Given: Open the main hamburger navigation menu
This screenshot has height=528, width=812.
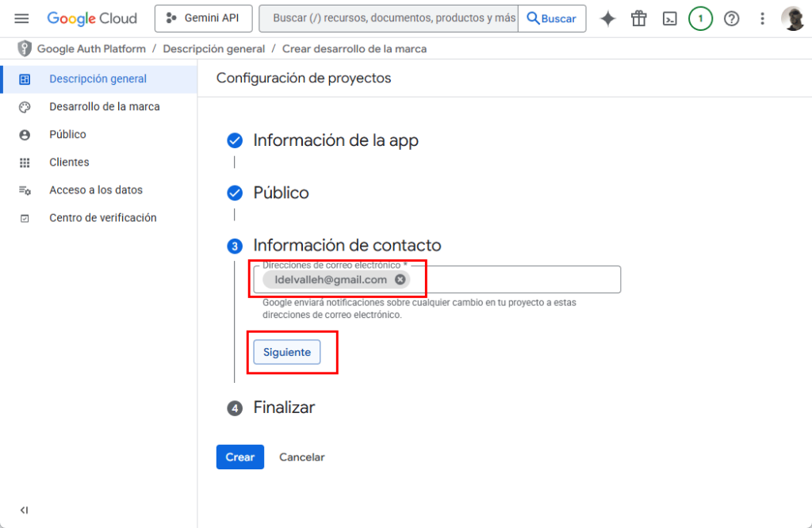Looking at the screenshot, I should (x=21, y=18).
